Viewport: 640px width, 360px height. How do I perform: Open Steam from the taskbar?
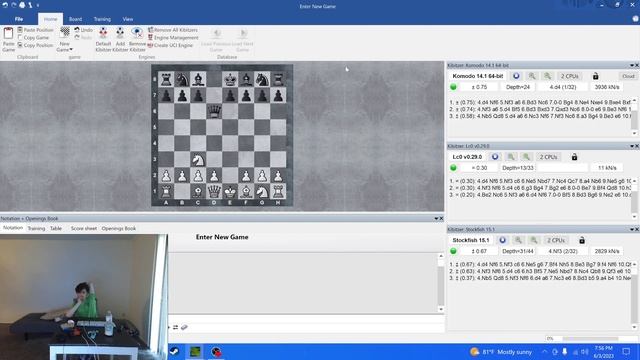(x=174, y=351)
